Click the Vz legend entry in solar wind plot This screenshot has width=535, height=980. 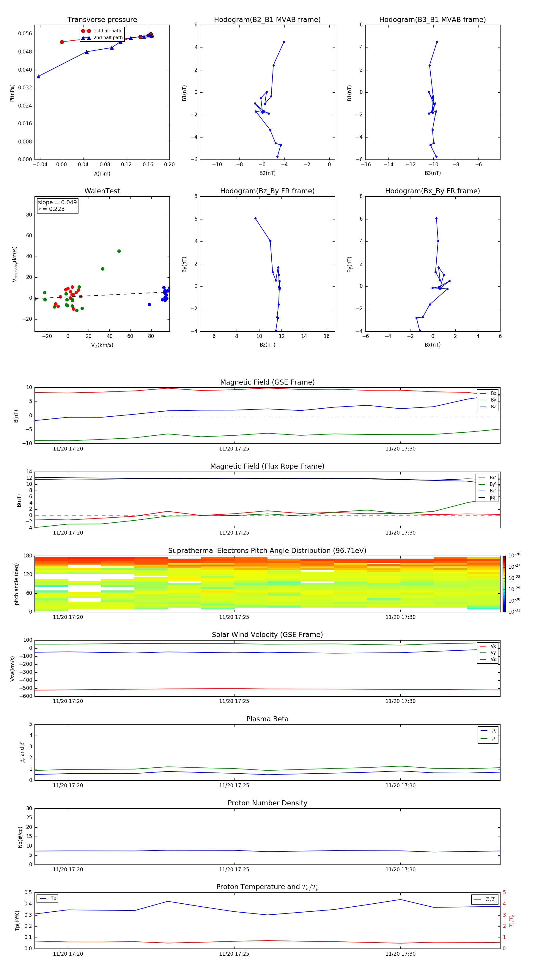488,659
